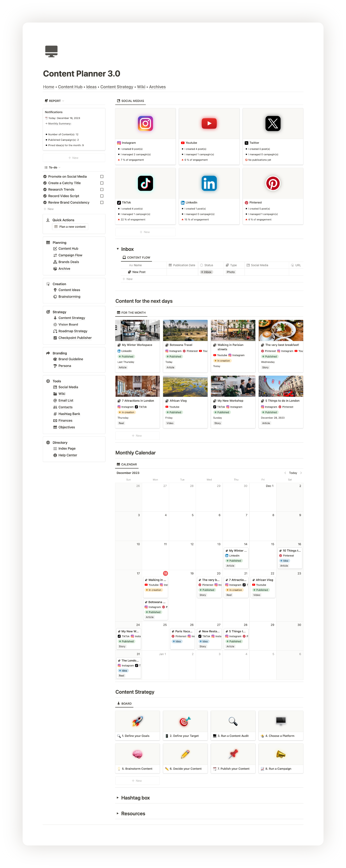346x868 pixels.
Task: Open the Wiki link in top navigation
Action: 141,87
